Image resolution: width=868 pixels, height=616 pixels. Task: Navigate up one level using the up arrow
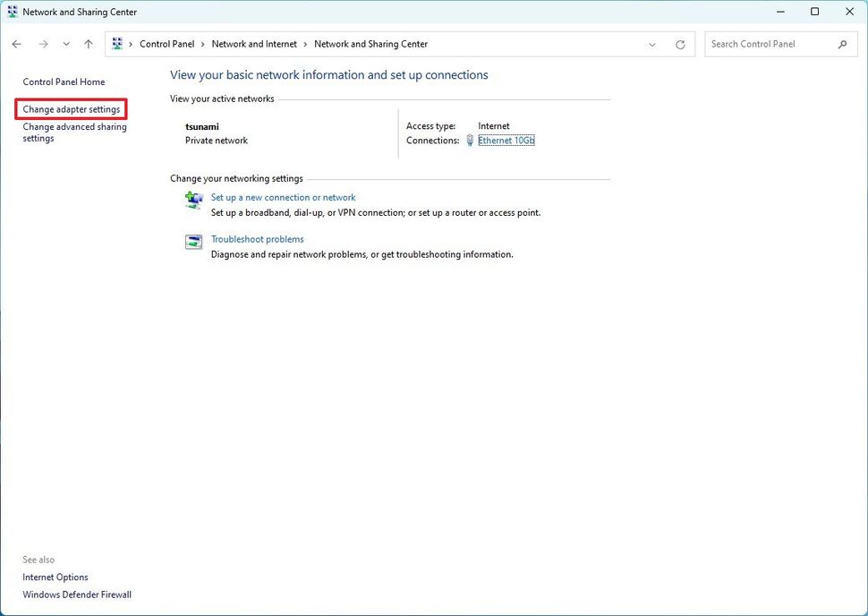(x=88, y=43)
